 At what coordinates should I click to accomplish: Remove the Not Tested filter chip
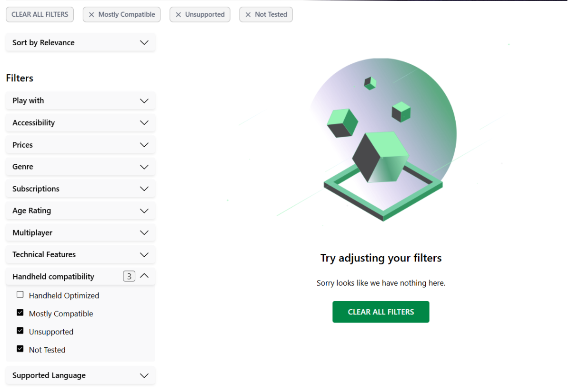[248, 15]
